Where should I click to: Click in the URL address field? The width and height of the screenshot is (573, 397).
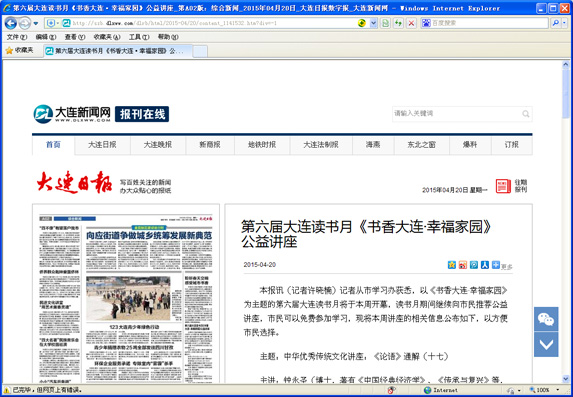[212, 23]
